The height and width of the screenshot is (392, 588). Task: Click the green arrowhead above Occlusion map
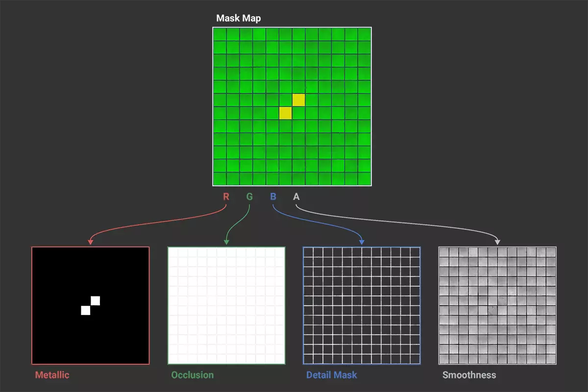coord(226,242)
